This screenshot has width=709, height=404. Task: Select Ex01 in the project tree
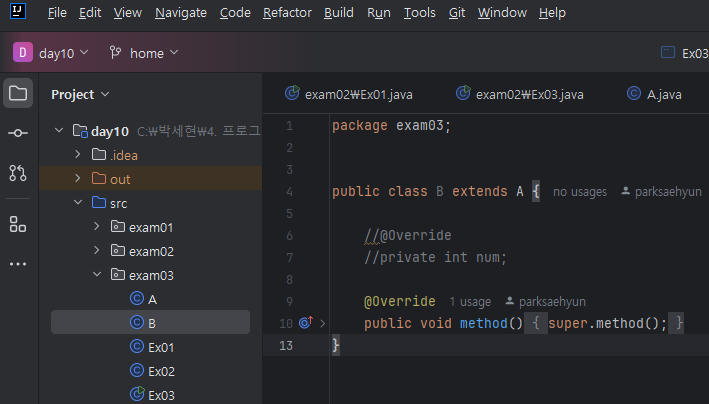tap(150, 347)
